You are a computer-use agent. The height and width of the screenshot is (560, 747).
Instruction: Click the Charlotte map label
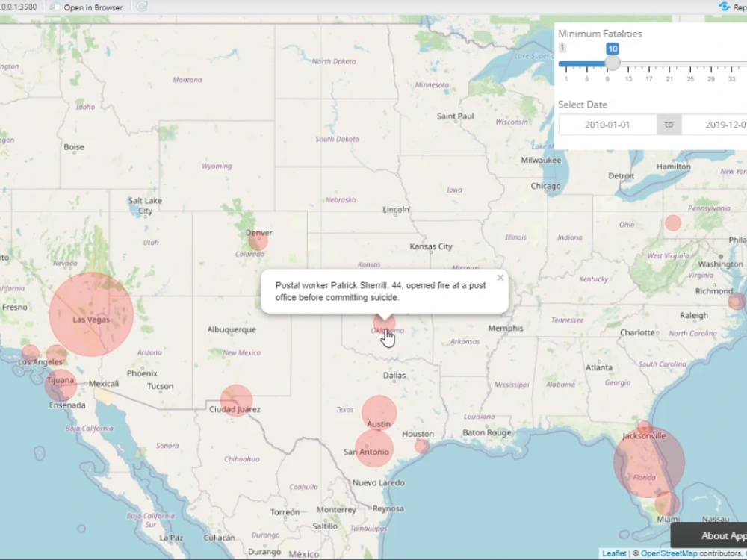637,332
